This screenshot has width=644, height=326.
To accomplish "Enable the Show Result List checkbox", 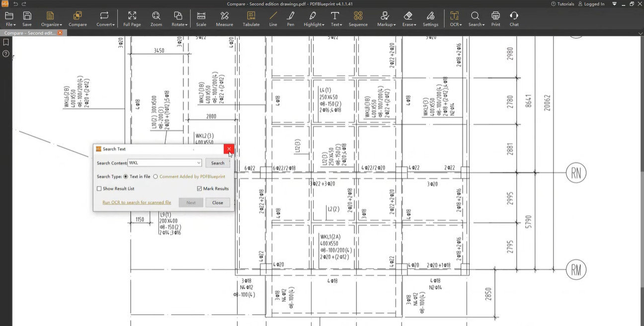I will [x=99, y=189].
